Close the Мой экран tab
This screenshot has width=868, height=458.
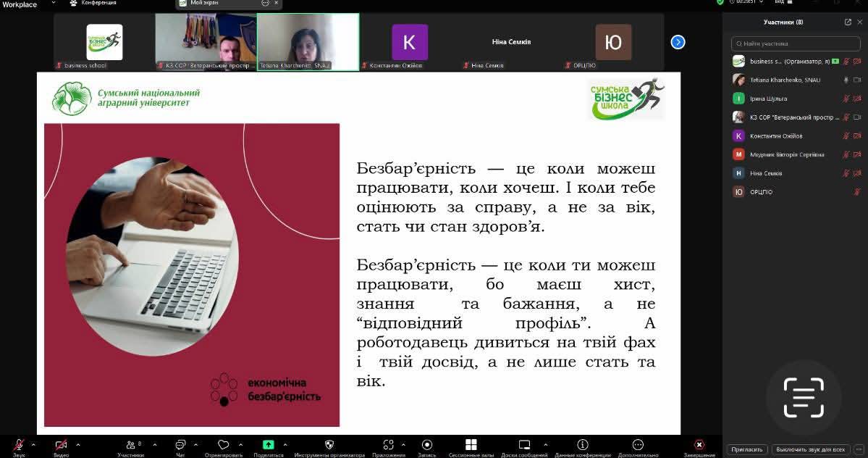pyautogui.click(x=277, y=3)
